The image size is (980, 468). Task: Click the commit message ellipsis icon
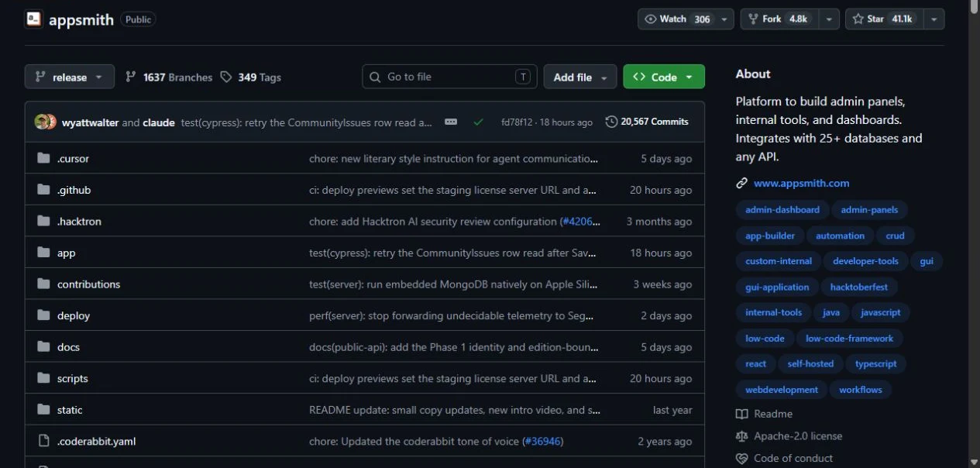click(451, 122)
